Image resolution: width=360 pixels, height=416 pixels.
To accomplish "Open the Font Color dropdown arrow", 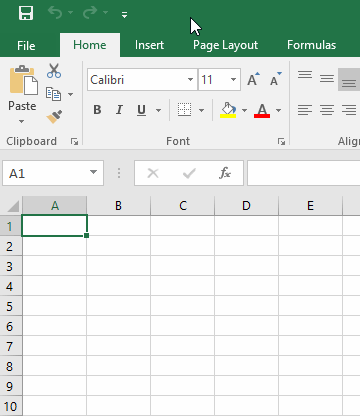I will [x=278, y=110].
